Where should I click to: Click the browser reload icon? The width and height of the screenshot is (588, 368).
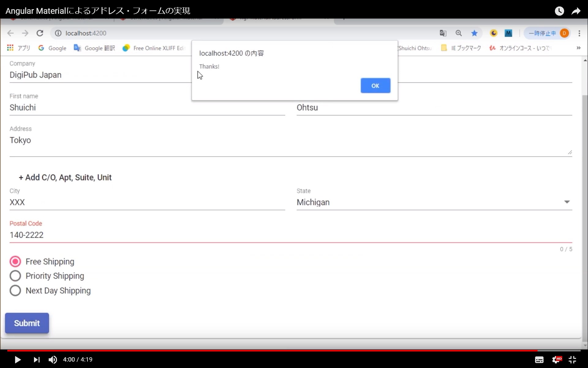pyautogui.click(x=40, y=33)
